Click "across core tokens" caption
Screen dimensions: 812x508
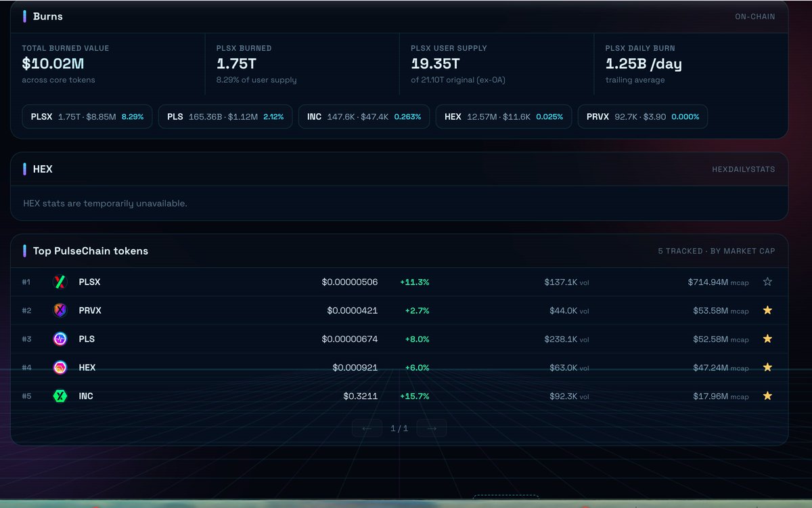pos(58,80)
